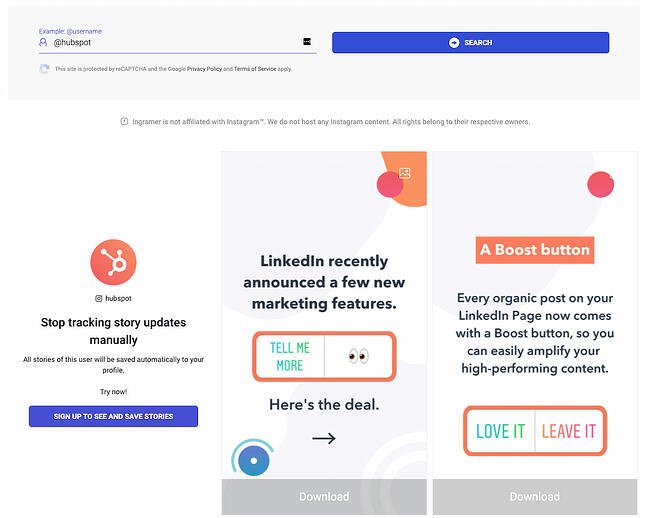Click the image type icon on first story
The width and height of the screenshot is (649, 518).
click(404, 173)
